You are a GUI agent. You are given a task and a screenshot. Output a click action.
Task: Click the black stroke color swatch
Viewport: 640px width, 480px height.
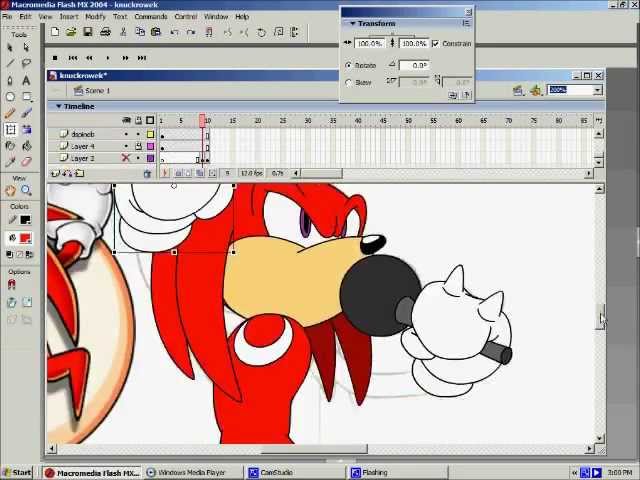(25, 220)
